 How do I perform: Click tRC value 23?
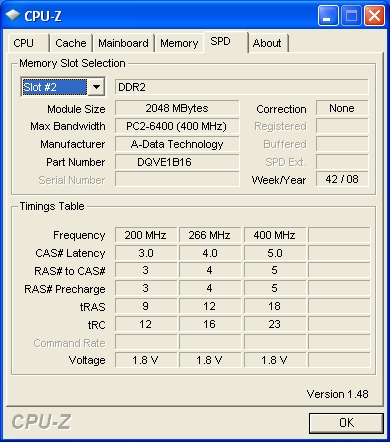click(x=275, y=324)
